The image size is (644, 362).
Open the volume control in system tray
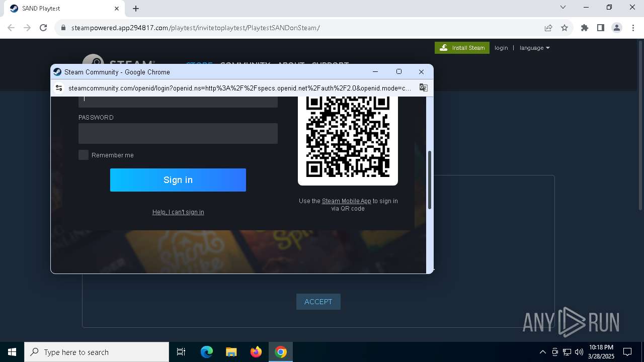pos(579,352)
